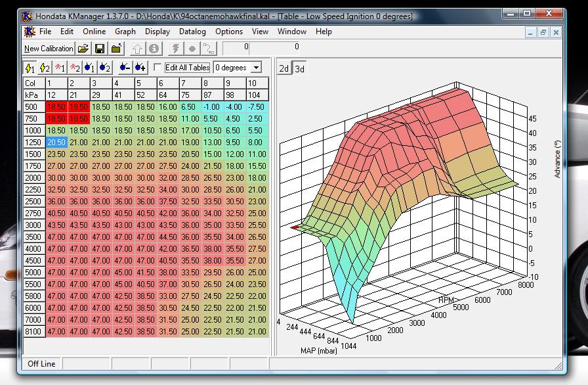Click KManager icon in title bar
This screenshot has height=385, width=588.
[x=27, y=16]
